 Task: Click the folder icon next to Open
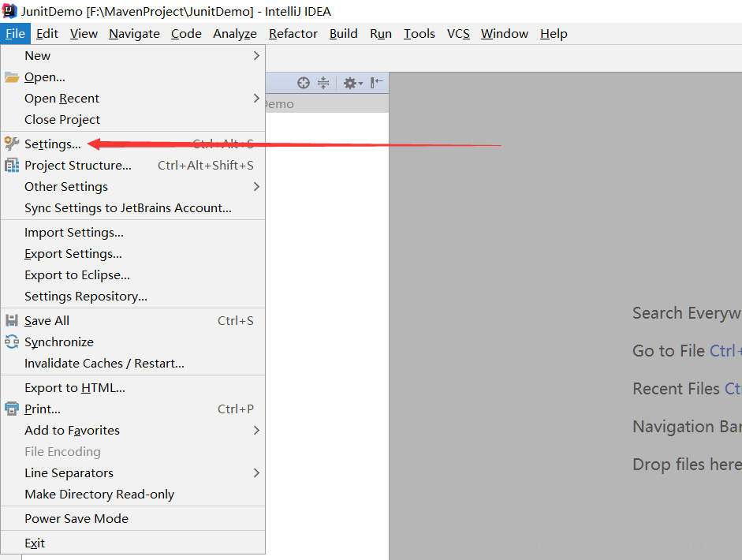tap(12, 77)
